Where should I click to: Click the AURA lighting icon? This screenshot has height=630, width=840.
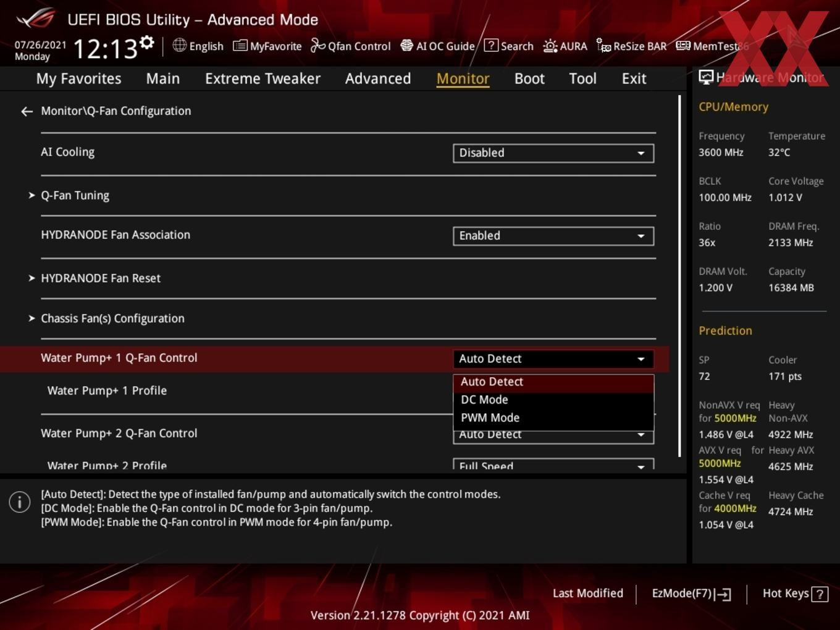click(550, 46)
